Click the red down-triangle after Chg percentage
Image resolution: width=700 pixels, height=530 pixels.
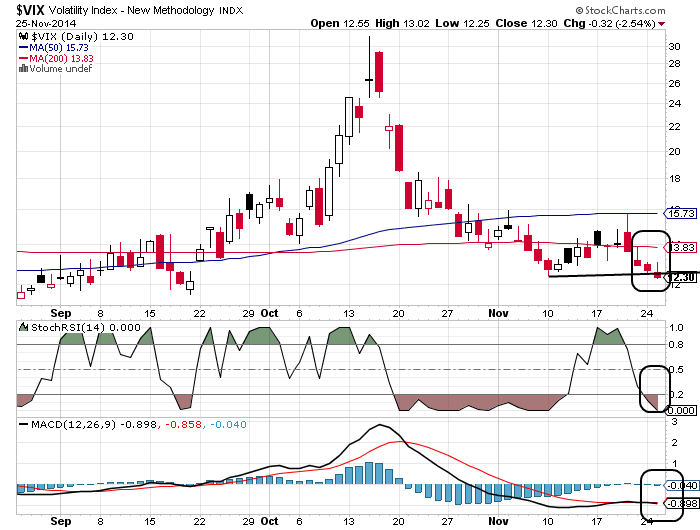[662, 23]
